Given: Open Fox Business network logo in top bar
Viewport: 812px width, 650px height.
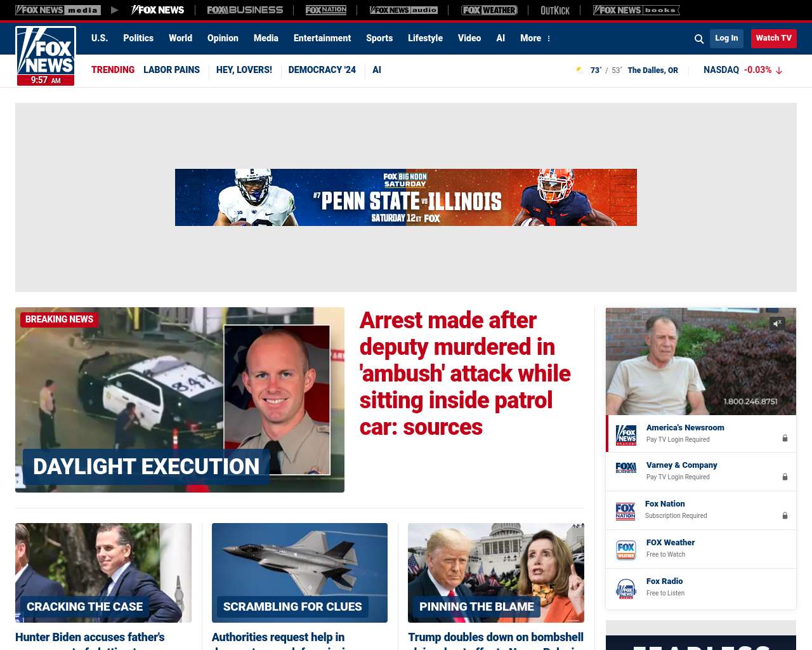Looking at the screenshot, I should (245, 10).
